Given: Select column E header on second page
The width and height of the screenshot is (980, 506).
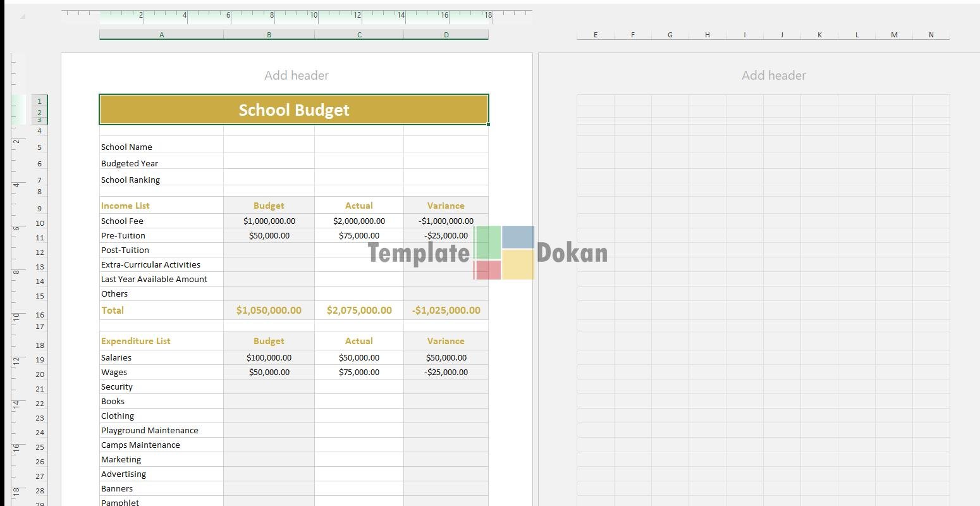Looking at the screenshot, I should click(595, 35).
